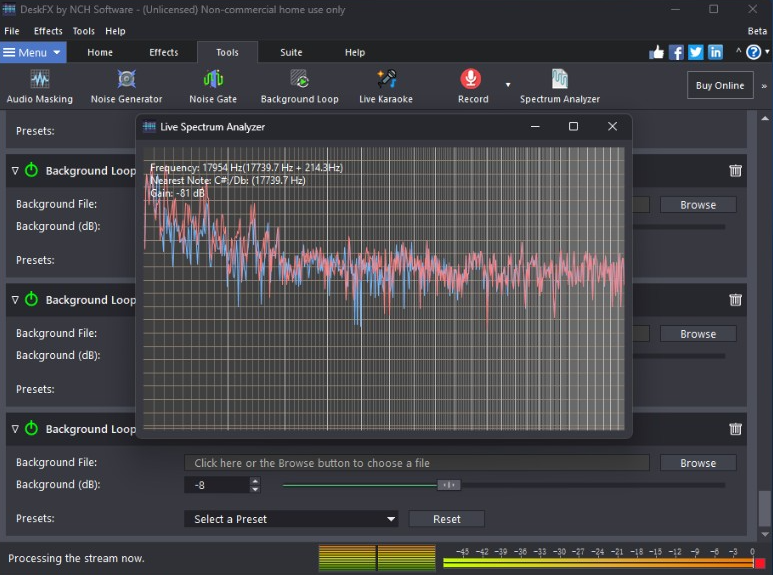Click the Buy Online button

pyautogui.click(x=720, y=85)
